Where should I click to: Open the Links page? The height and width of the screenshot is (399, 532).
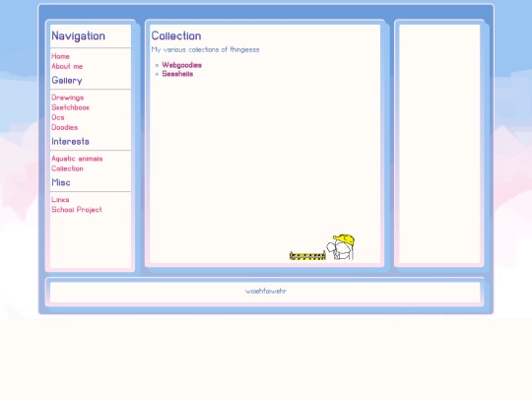[60, 199]
